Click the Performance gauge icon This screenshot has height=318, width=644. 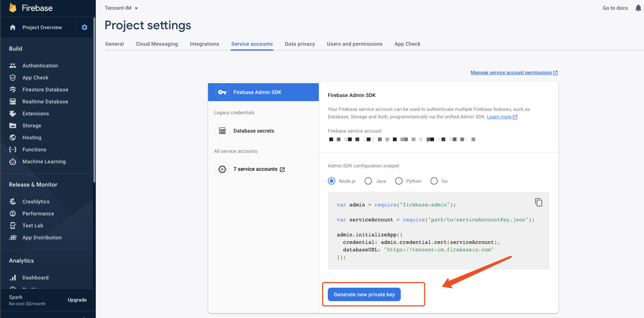click(x=13, y=214)
